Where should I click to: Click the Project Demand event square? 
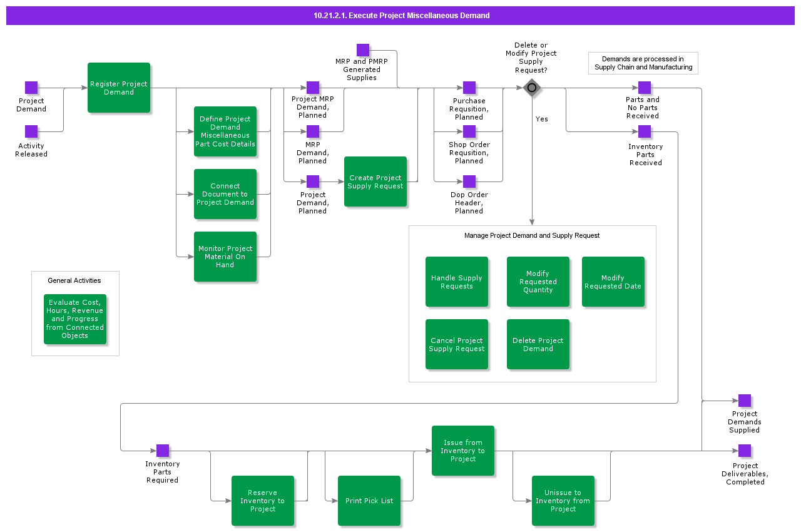click(31, 88)
